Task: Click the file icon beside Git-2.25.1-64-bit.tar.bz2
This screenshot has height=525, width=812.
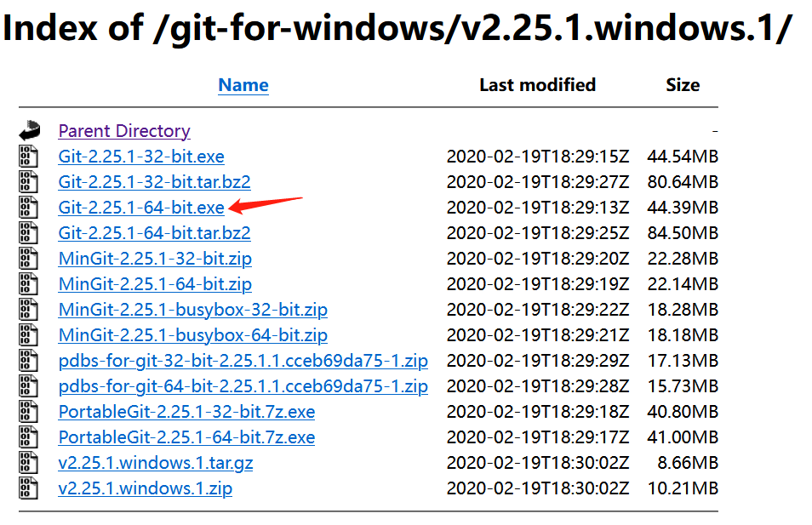Action: tap(28, 233)
